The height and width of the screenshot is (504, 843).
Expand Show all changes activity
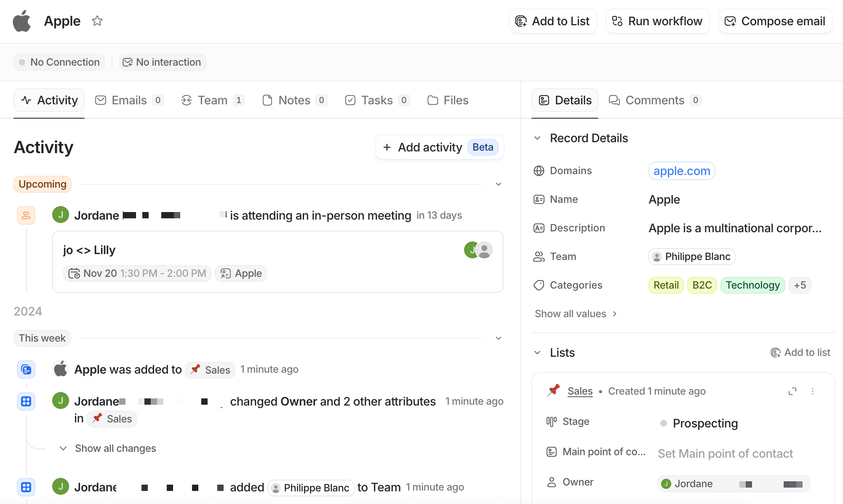coord(108,448)
